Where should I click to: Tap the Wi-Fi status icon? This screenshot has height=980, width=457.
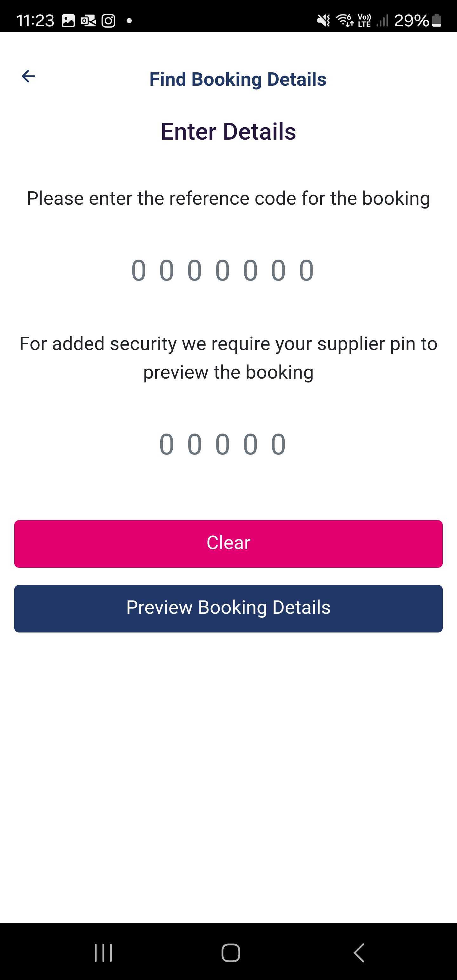point(345,21)
